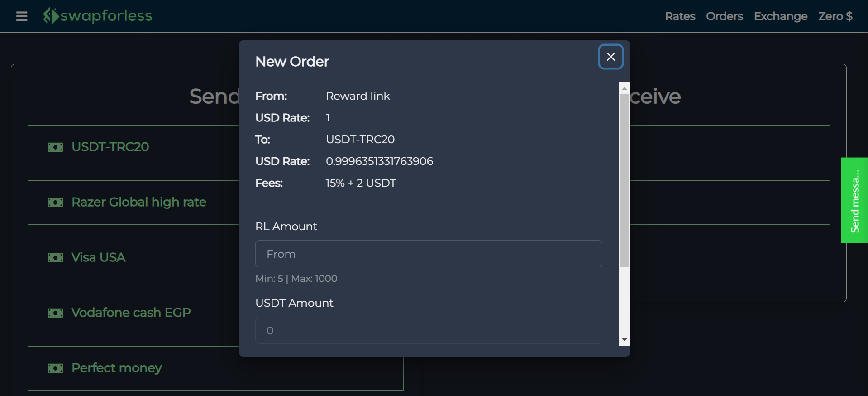This screenshot has width=868, height=396.
Task: Select the Perfect money cash icon
Action: [x=55, y=368]
